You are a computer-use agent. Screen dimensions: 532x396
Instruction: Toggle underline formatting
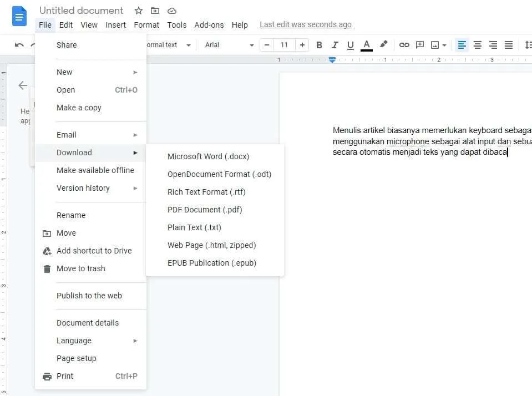(351, 45)
